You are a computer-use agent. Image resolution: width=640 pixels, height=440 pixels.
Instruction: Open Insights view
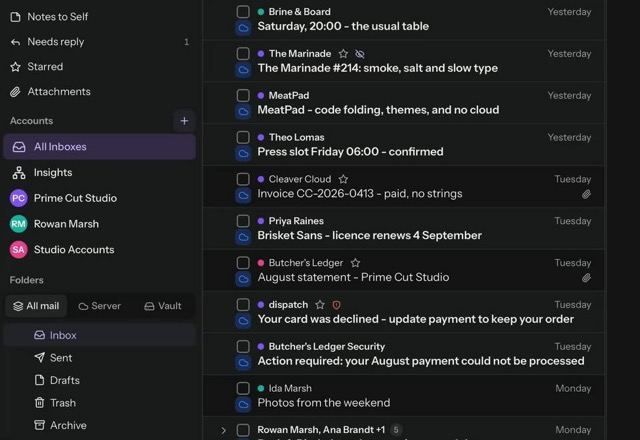click(100, 173)
